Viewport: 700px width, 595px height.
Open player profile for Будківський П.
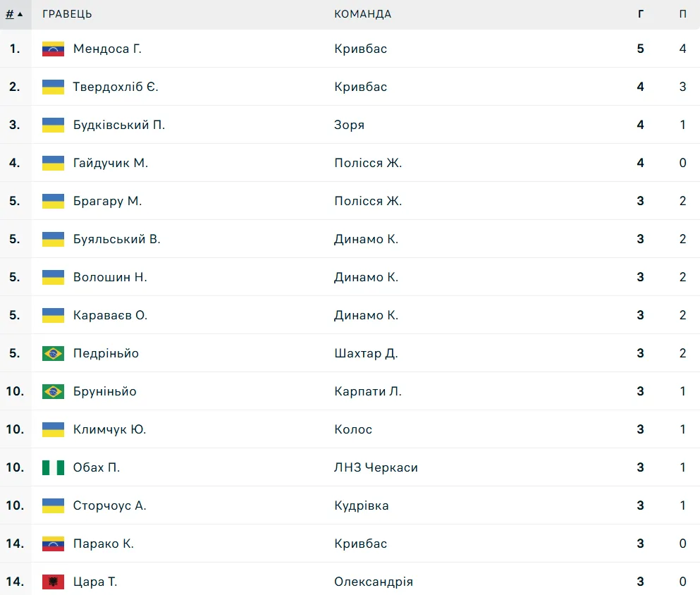(118, 125)
